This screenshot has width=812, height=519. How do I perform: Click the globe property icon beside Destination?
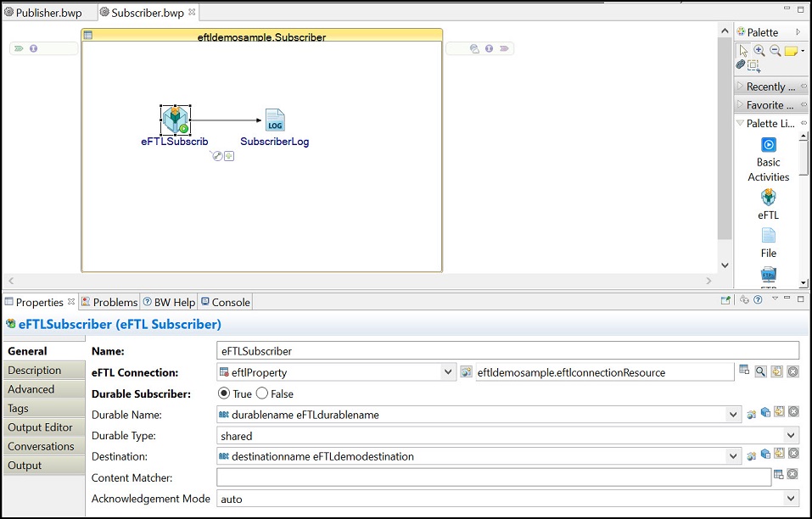pos(752,456)
